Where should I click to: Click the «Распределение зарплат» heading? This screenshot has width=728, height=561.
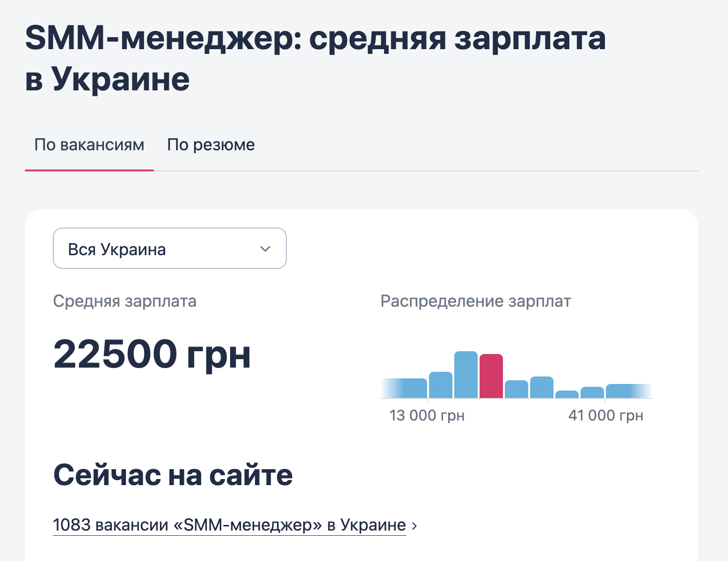click(475, 301)
